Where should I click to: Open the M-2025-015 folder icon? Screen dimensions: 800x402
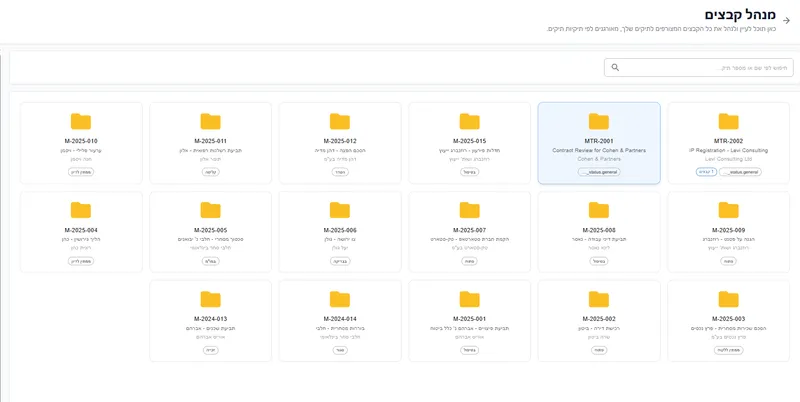(469, 121)
